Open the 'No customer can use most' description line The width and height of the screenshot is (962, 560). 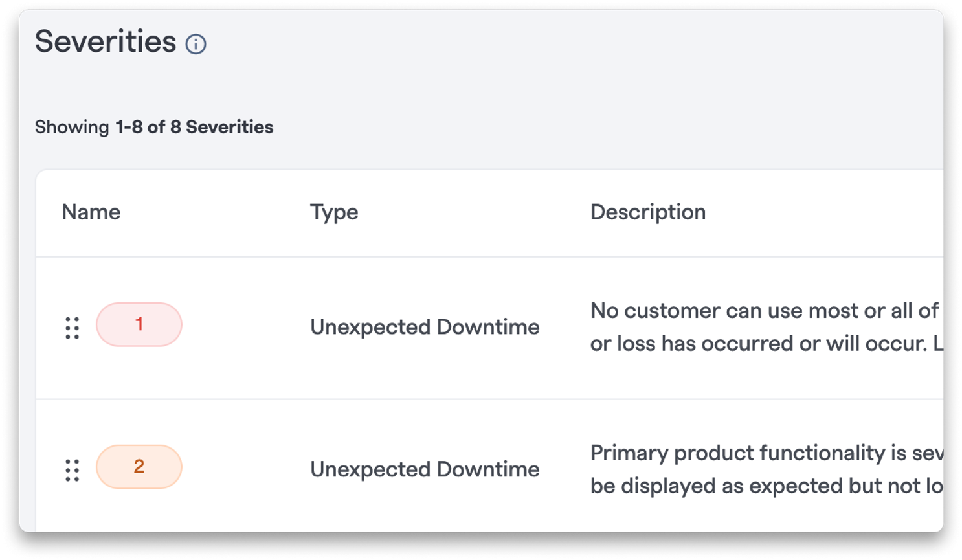point(765,311)
